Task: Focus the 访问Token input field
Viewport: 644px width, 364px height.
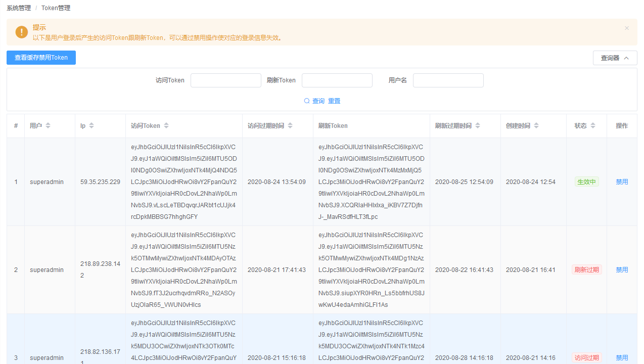Action: coord(225,80)
